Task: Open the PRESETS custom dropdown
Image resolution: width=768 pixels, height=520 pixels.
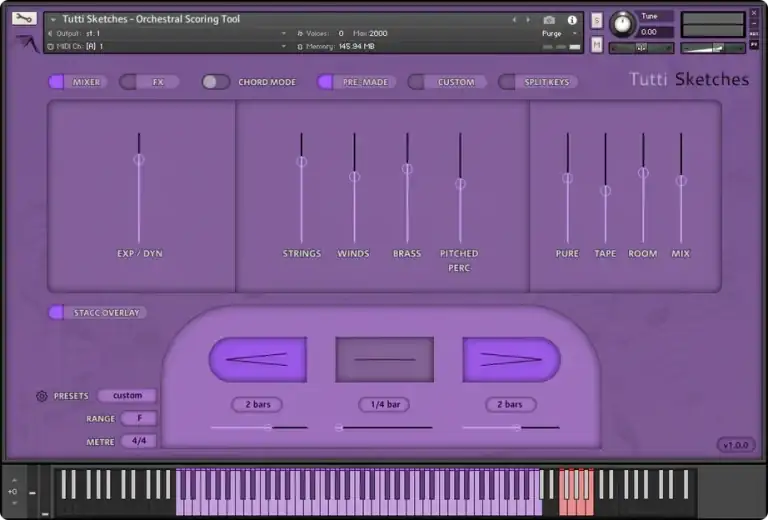Action: tap(127, 395)
